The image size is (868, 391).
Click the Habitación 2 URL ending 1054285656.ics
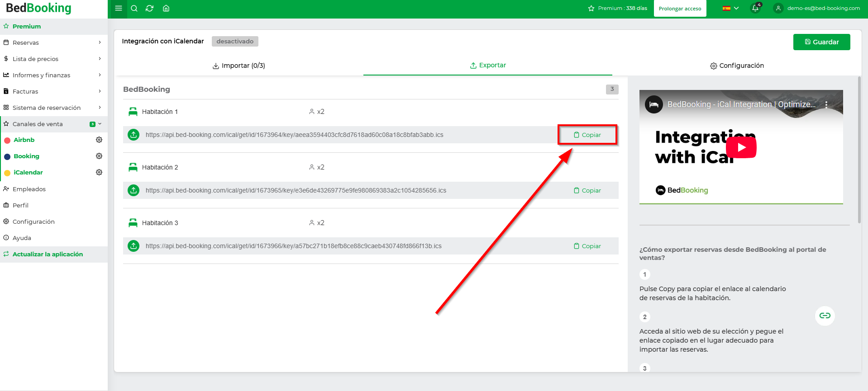click(x=296, y=190)
